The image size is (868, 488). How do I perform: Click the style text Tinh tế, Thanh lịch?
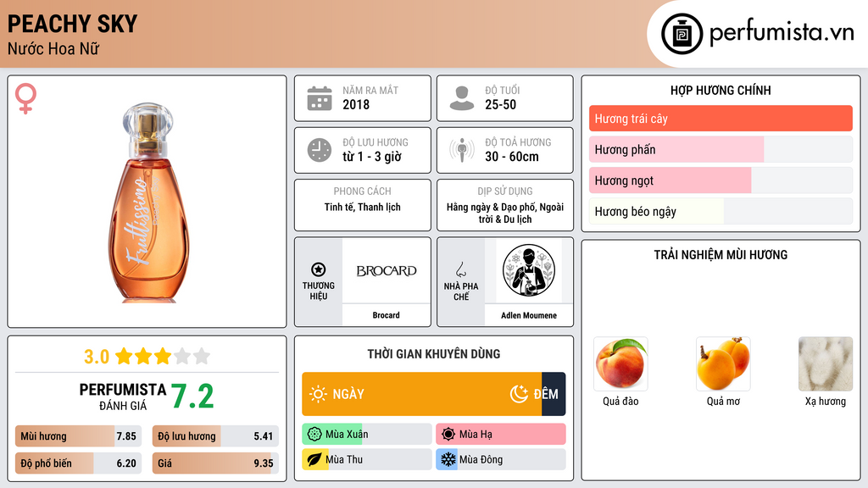(362, 207)
